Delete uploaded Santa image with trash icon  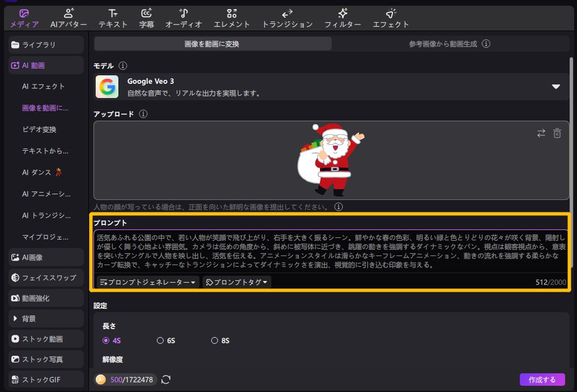pos(557,133)
